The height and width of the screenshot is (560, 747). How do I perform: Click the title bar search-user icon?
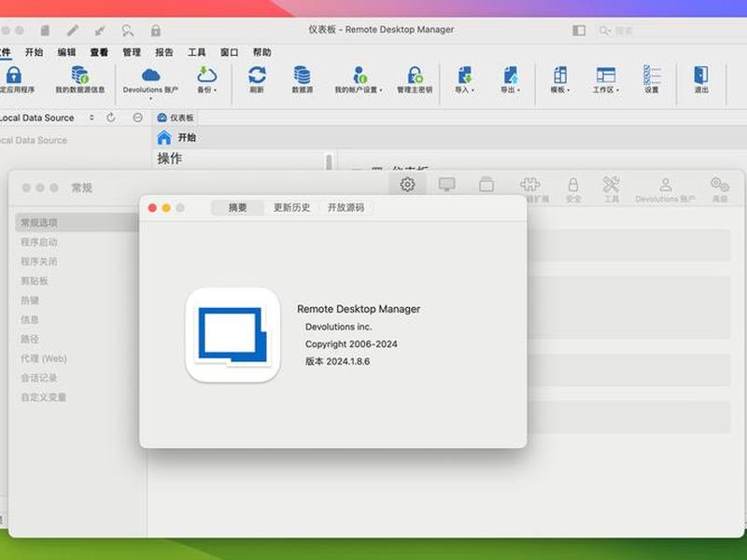pyautogui.click(x=128, y=31)
